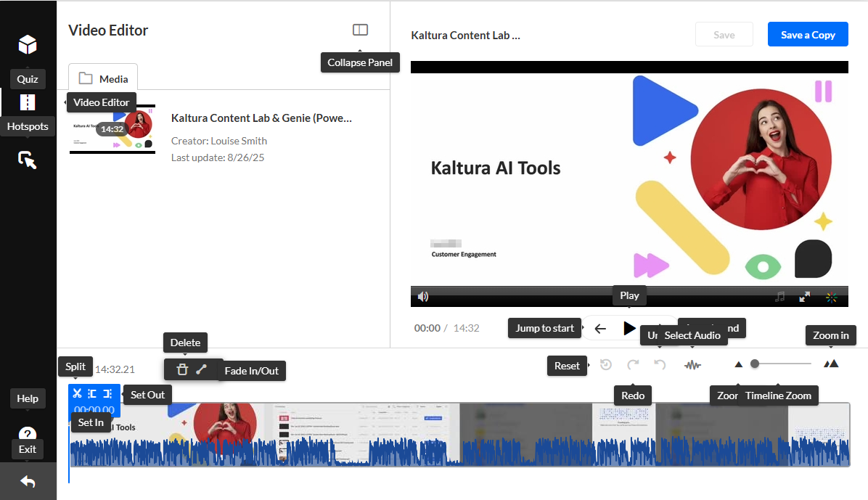Jump to start with the left arrow
The height and width of the screenshot is (500, 868).
coord(601,328)
